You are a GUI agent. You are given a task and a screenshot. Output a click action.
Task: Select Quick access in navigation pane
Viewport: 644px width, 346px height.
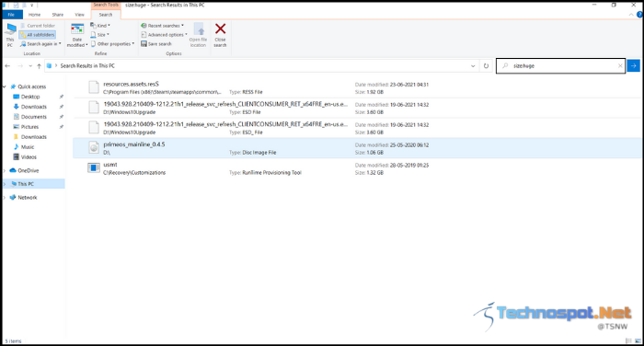31,86
